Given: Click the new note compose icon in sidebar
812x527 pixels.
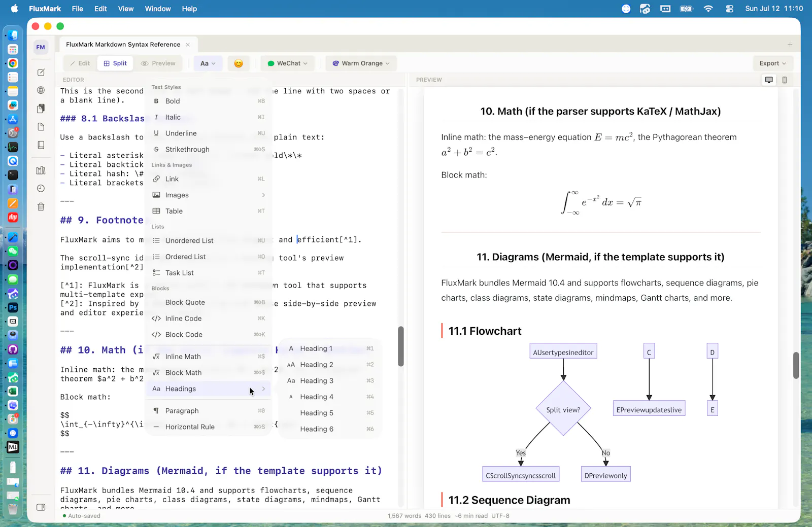Looking at the screenshot, I should click(41, 73).
